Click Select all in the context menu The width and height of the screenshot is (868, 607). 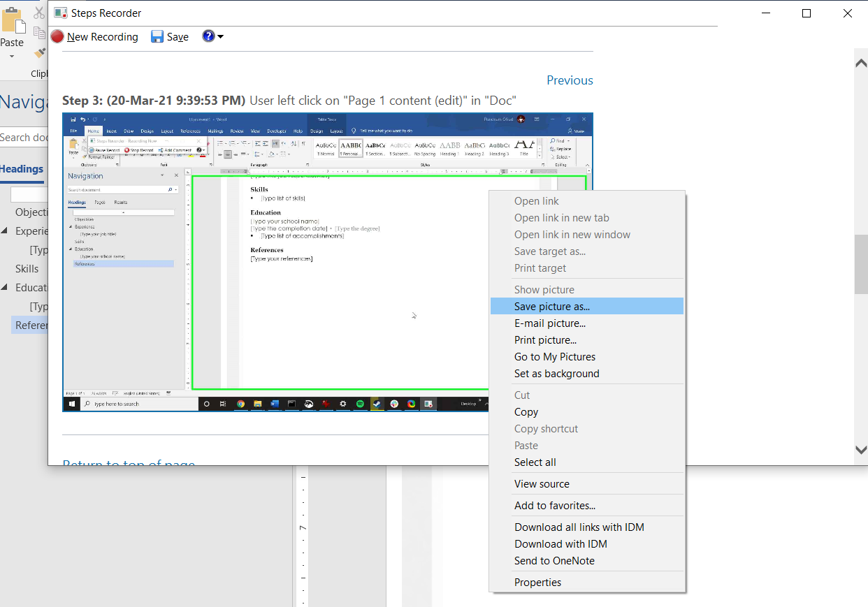[535, 462]
